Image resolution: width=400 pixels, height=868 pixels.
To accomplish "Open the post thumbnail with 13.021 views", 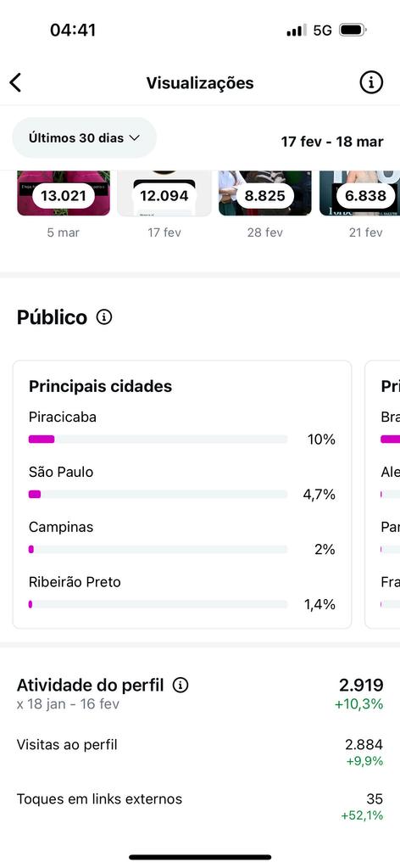I will pos(64,193).
